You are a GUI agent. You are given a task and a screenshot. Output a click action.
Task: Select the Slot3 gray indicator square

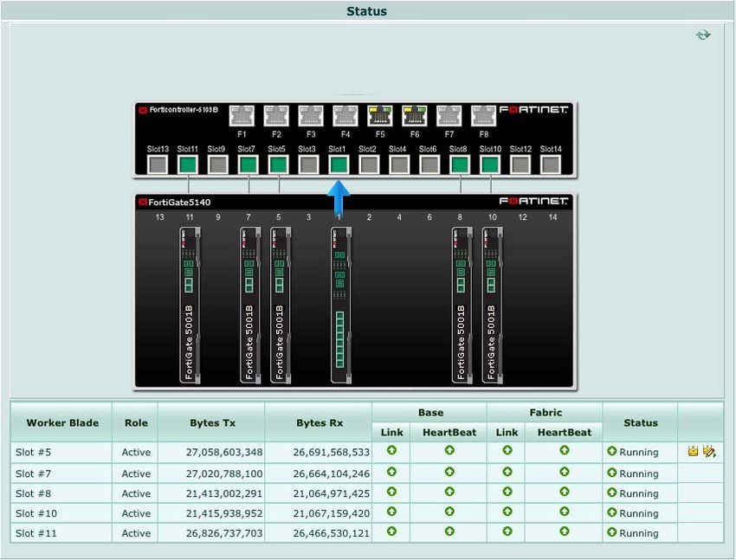[308, 164]
